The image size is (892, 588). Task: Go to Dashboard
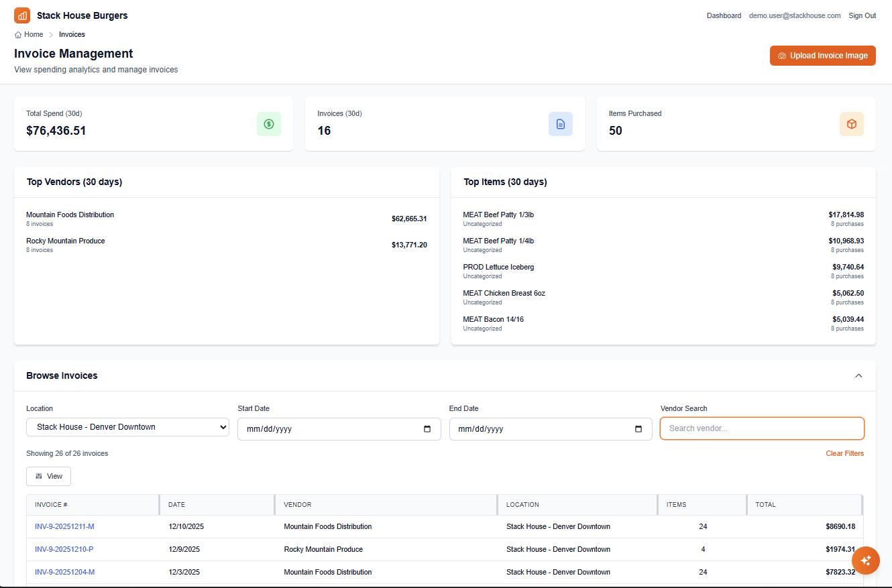click(x=724, y=15)
